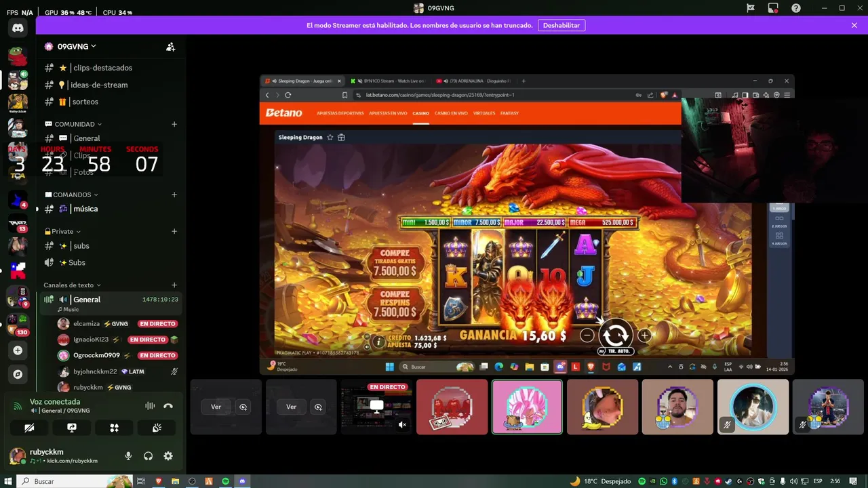Screen dimensions: 868x488
Task: Select the red-background participant tile
Action: click(452, 407)
